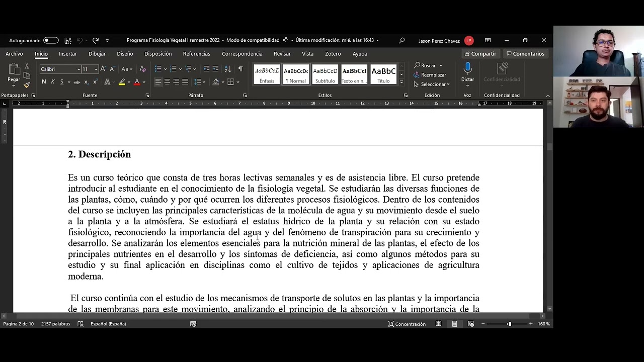This screenshot has height=362, width=644.
Task: Expand the Estilos gallery more arrow
Action: [401, 81]
